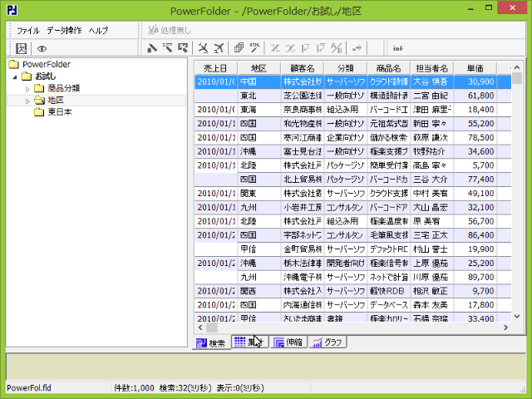Switch to the グラフ tab

[x=328, y=342]
